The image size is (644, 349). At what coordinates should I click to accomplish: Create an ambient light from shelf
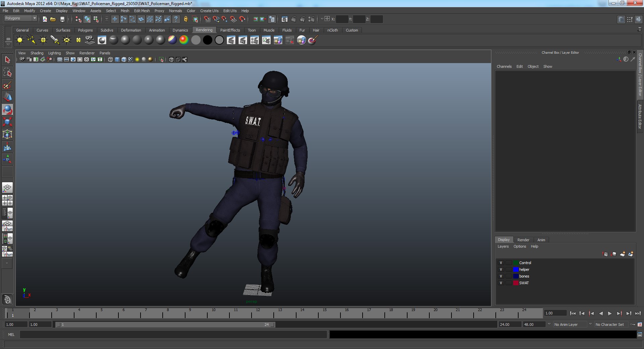[20, 40]
